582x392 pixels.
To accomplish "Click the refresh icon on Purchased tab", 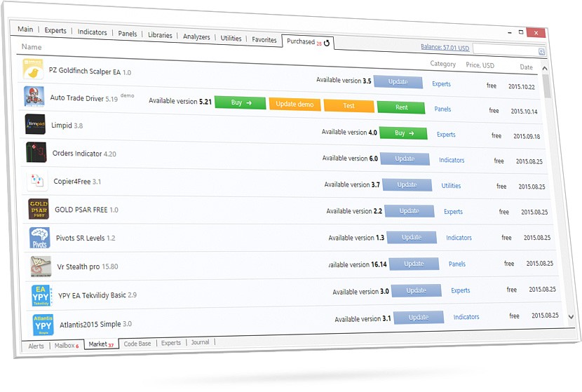I will [327, 43].
